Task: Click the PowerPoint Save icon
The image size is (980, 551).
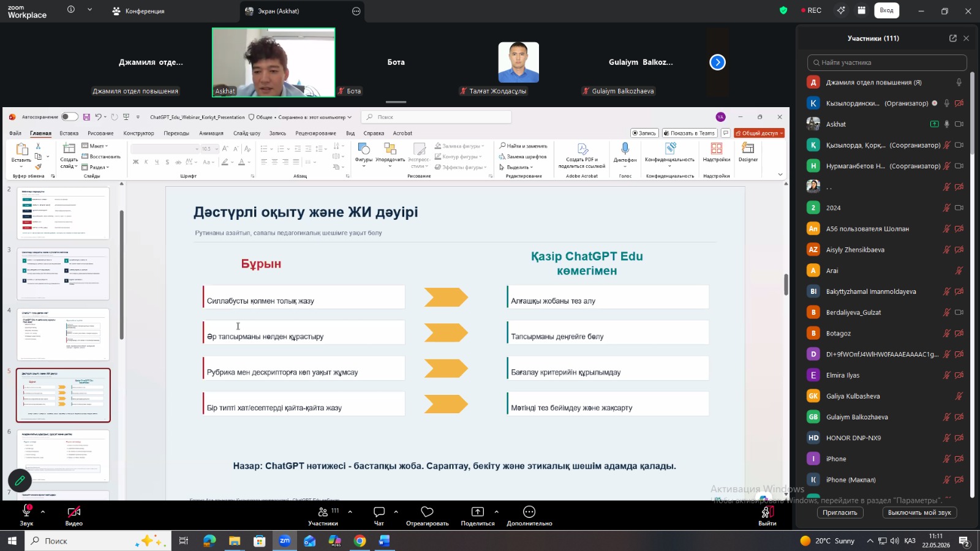Action: pos(86,117)
